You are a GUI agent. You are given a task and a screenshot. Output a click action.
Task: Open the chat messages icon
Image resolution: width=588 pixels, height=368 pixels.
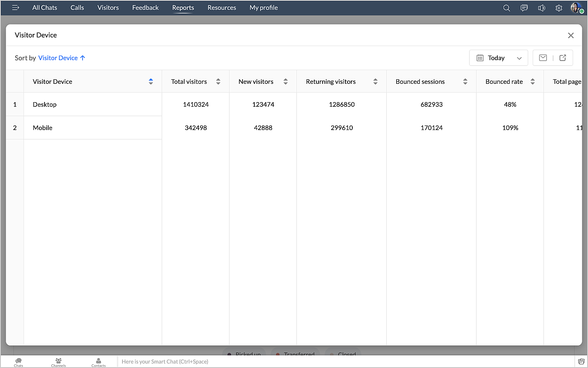[524, 8]
